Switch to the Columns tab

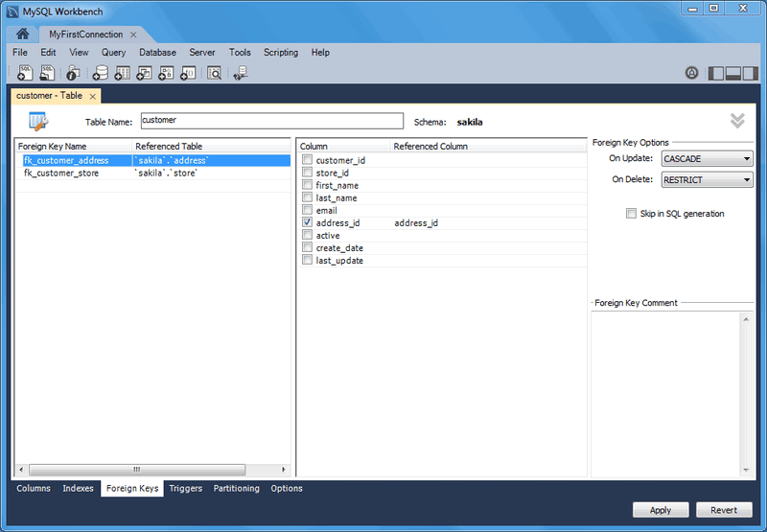click(x=34, y=488)
